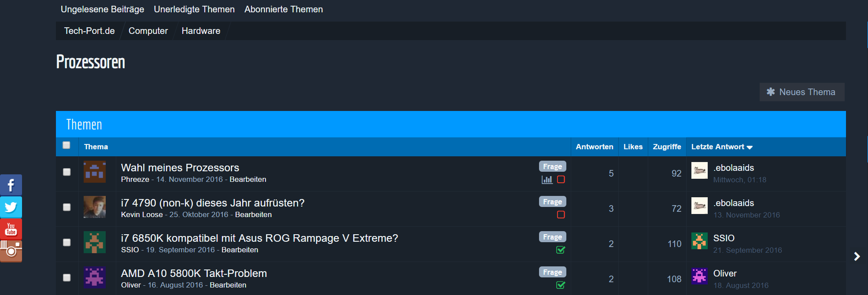Click the Phreeze avatar next to Wahl meines Prozessors
868x295 pixels.
[x=95, y=172]
